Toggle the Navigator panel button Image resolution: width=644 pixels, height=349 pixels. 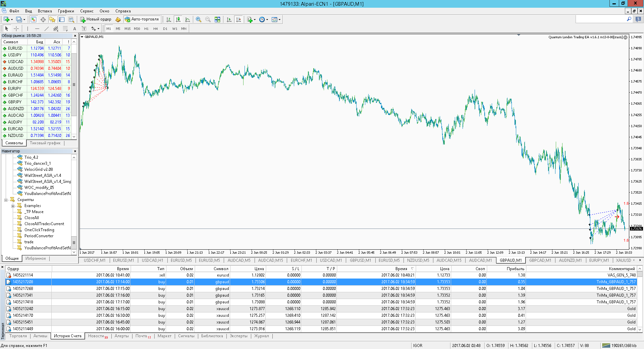52,19
